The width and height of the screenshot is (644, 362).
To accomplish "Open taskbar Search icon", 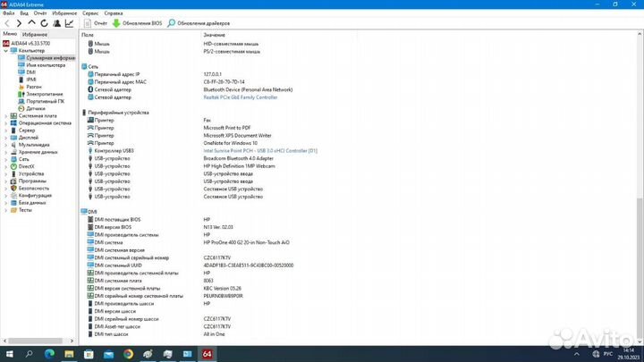I will coord(30,354).
